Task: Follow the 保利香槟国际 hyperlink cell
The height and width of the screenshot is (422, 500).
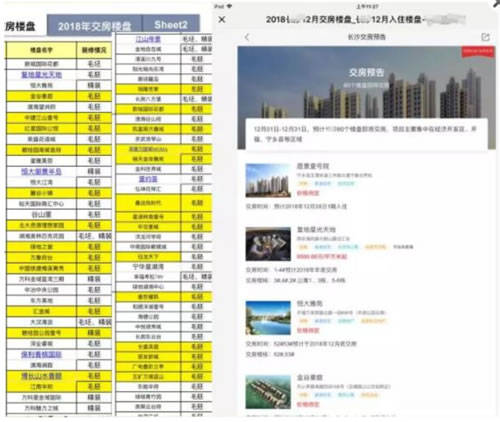Action: click(x=41, y=354)
